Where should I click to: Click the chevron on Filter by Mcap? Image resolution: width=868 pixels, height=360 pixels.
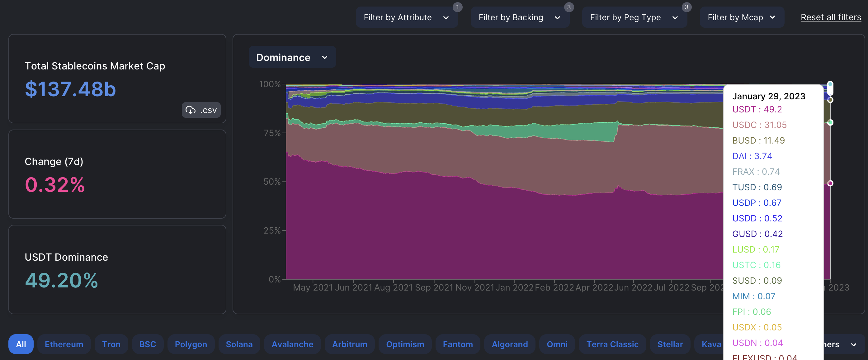(x=773, y=17)
